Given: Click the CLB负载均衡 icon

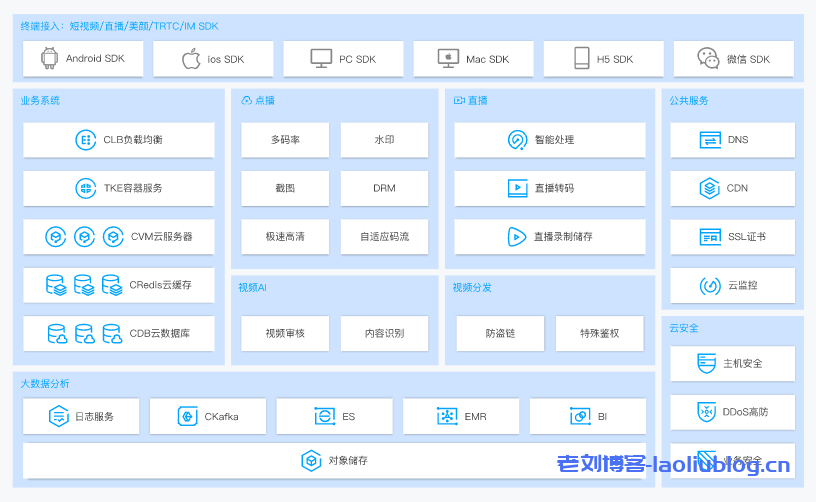Looking at the screenshot, I should (x=86, y=140).
